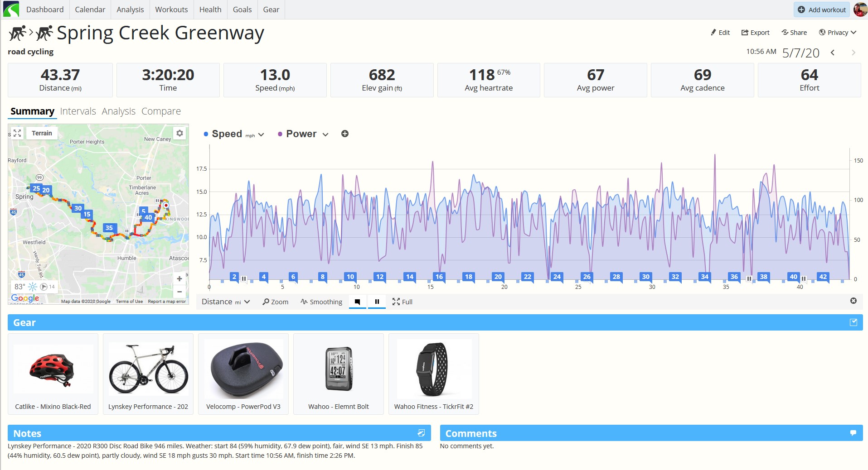Open the Workouts menu
The width and height of the screenshot is (868, 470).
(171, 10)
